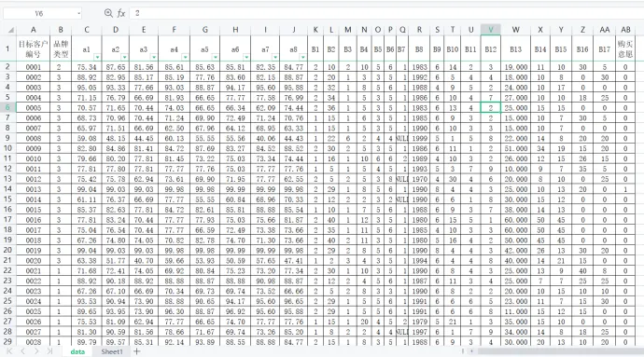Select row 29 header
The image size is (644, 357).
coord(7,341)
